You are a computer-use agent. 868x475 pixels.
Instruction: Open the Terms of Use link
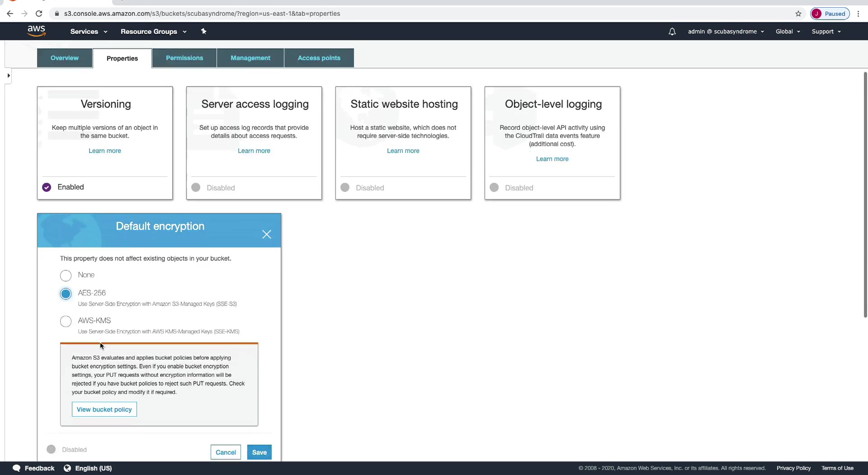coord(838,468)
